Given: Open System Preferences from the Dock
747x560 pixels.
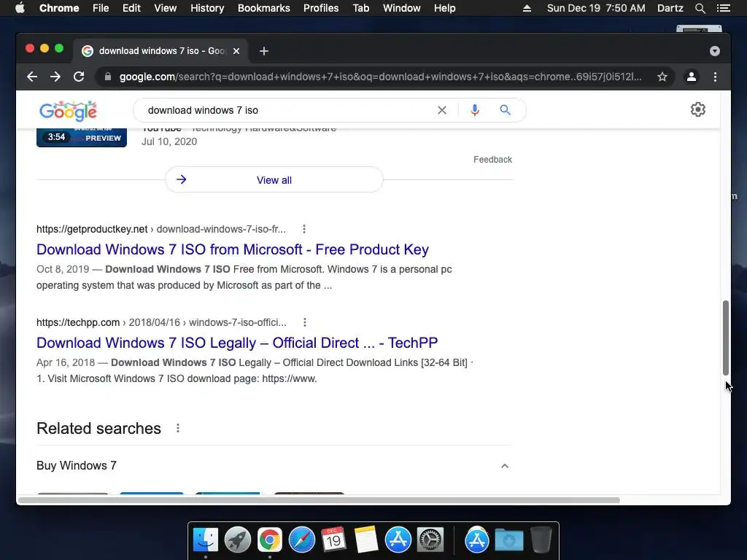Looking at the screenshot, I should tap(430, 540).
